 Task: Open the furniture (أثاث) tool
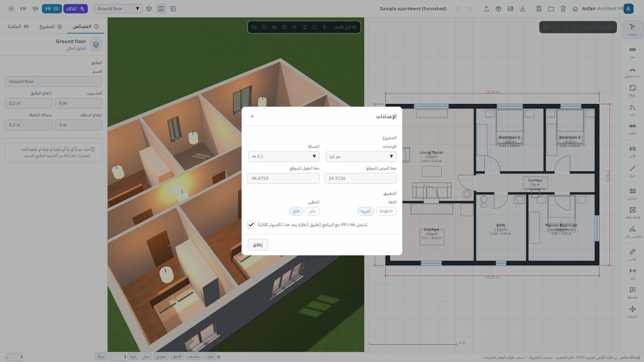pos(632,152)
